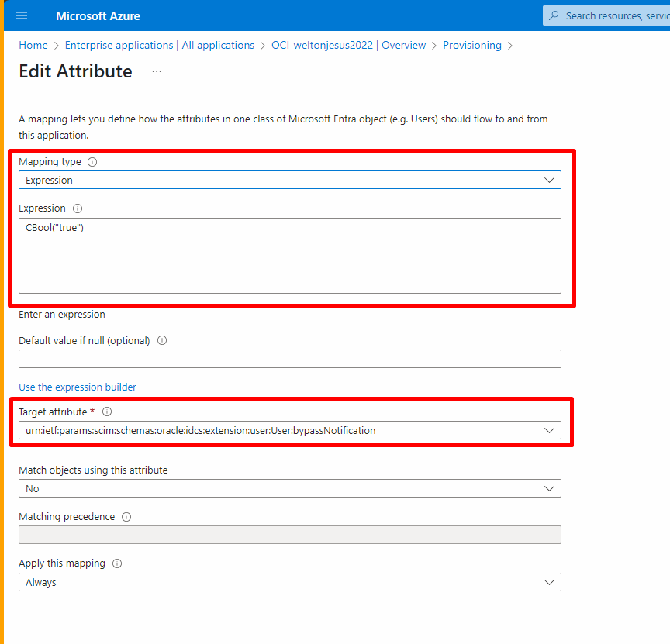Click the 'Apply this mapping' label
The image size is (670, 644).
tap(62, 563)
